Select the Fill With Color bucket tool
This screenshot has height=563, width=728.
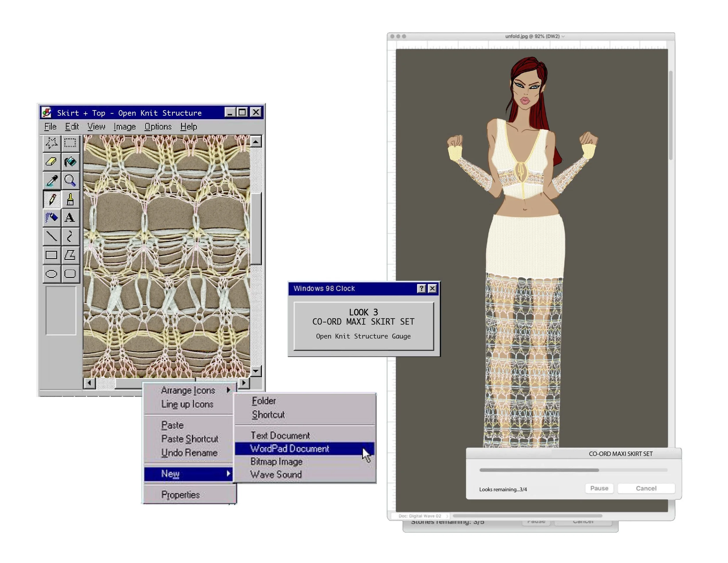click(x=70, y=162)
